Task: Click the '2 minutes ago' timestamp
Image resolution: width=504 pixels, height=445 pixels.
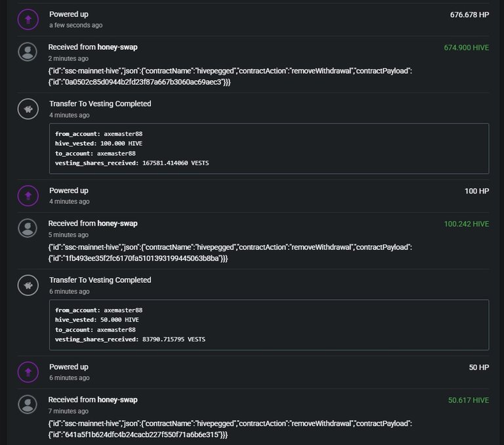Action: [x=68, y=58]
